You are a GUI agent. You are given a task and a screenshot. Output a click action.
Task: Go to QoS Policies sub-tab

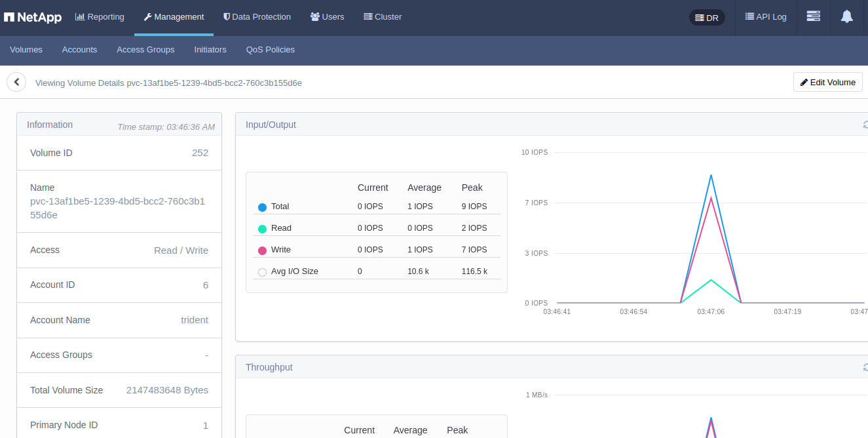coord(271,50)
